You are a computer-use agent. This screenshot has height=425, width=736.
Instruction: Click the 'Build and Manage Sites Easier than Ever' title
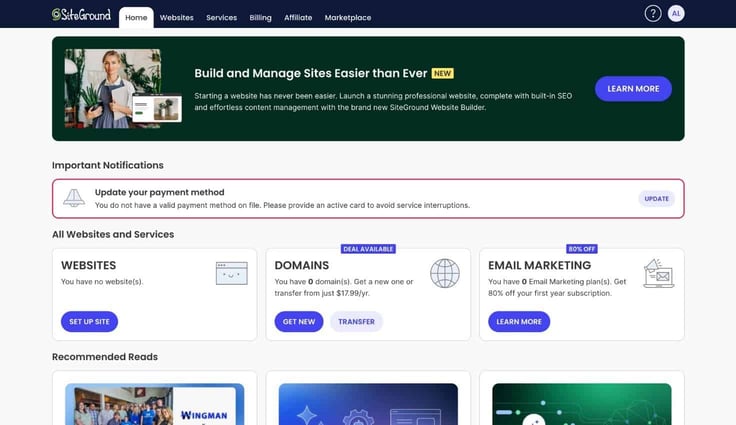(x=311, y=73)
